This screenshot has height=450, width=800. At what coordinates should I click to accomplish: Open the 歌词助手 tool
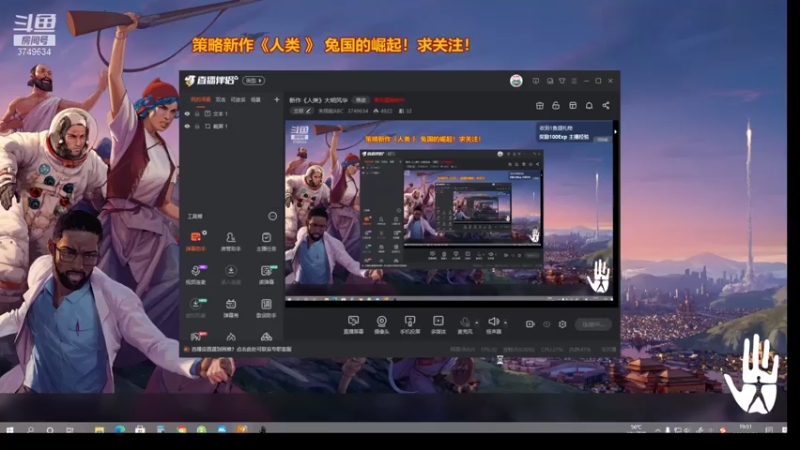coord(266,308)
